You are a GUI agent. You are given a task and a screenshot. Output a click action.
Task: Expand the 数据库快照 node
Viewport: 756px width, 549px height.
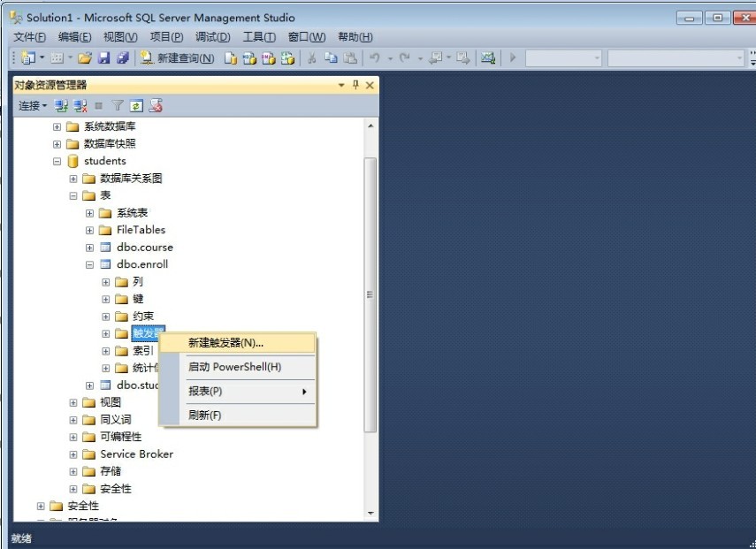click(x=57, y=144)
